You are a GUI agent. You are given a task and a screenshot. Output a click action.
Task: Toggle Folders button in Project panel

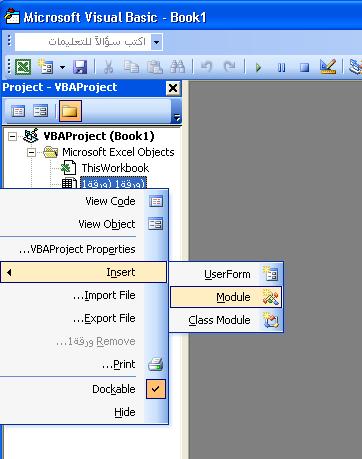tap(70, 111)
